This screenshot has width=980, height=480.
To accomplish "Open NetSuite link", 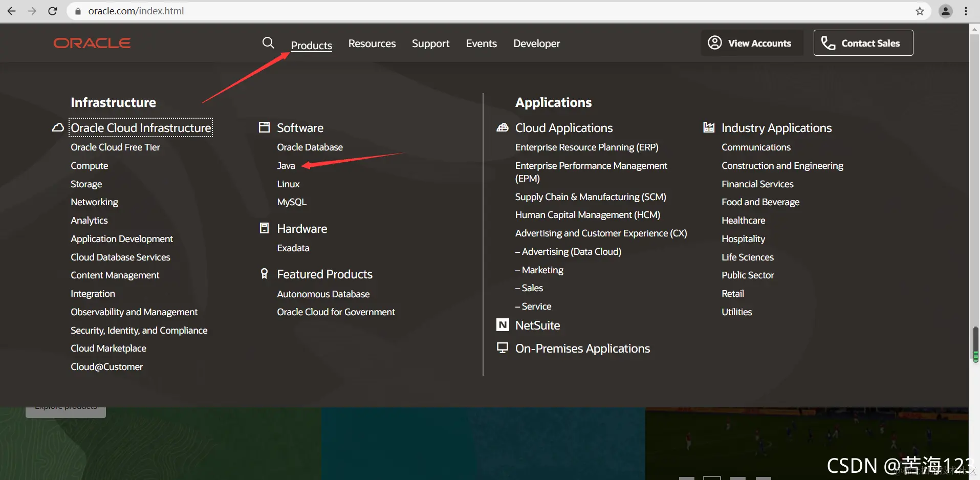I will pos(538,325).
